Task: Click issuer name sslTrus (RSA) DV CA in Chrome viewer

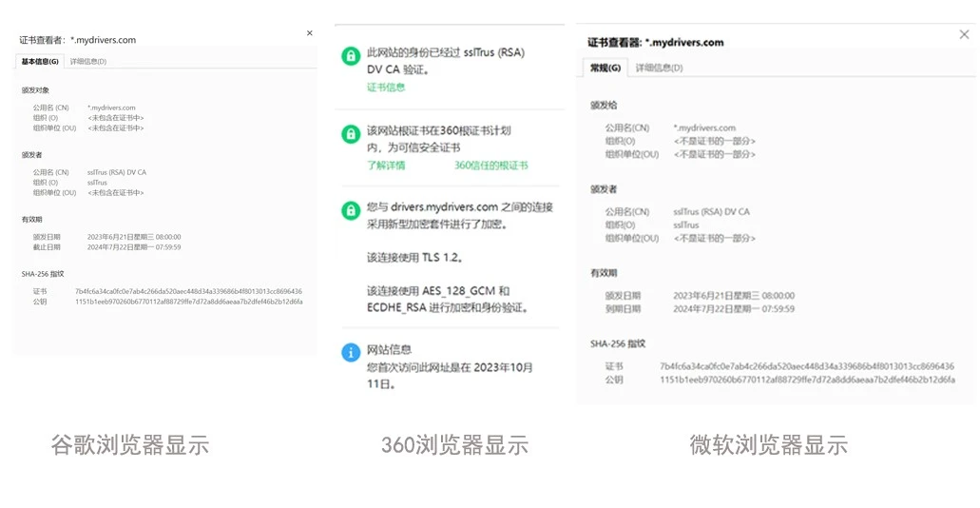Action: tap(117, 172)
